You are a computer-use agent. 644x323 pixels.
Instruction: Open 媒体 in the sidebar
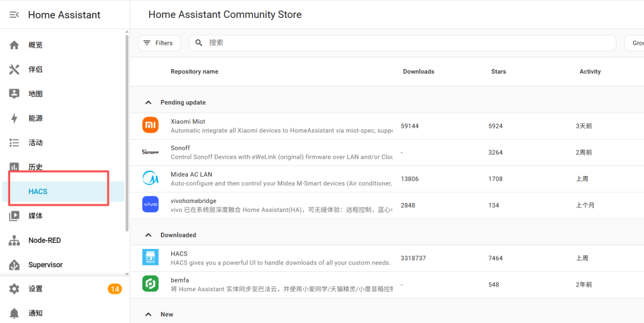click(x=63, y=216)
